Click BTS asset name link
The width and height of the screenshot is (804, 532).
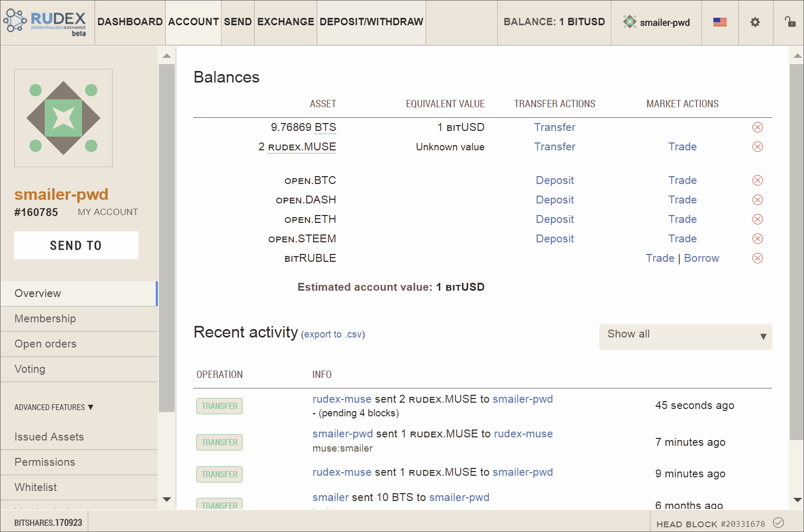pyautogui.click(x=325, y=127)
